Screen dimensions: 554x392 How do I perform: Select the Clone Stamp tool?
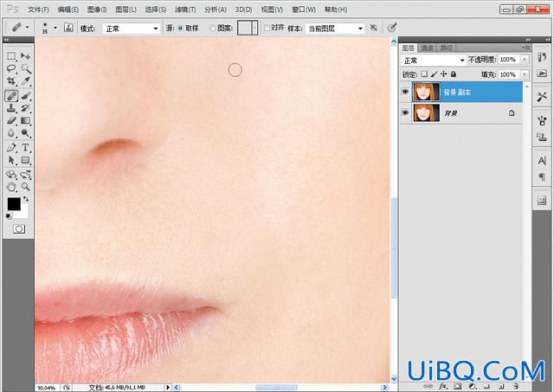click(x=11, y=108)
